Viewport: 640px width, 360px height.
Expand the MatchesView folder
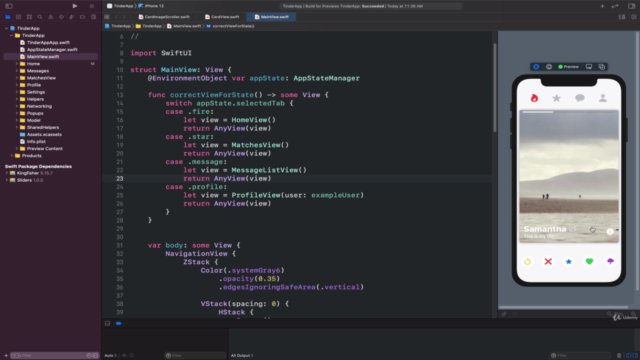tap(16, 78)
